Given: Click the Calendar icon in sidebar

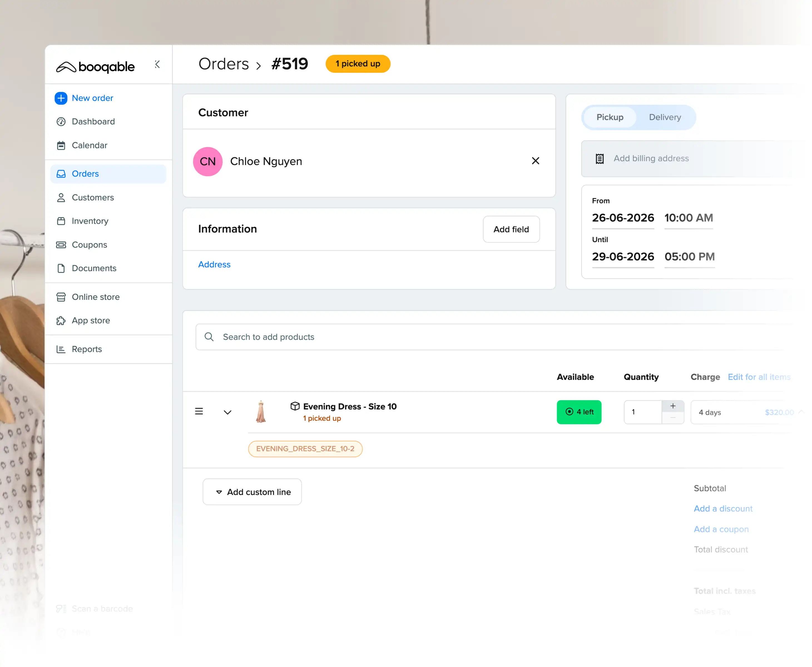Looking at the screenshot, I should coord(61,146).
